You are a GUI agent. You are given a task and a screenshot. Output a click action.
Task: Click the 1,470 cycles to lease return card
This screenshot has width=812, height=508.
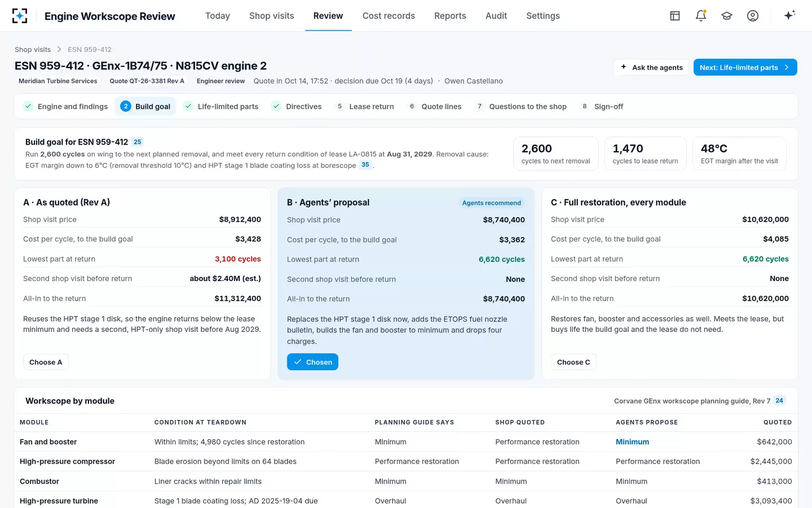[645, 154]
